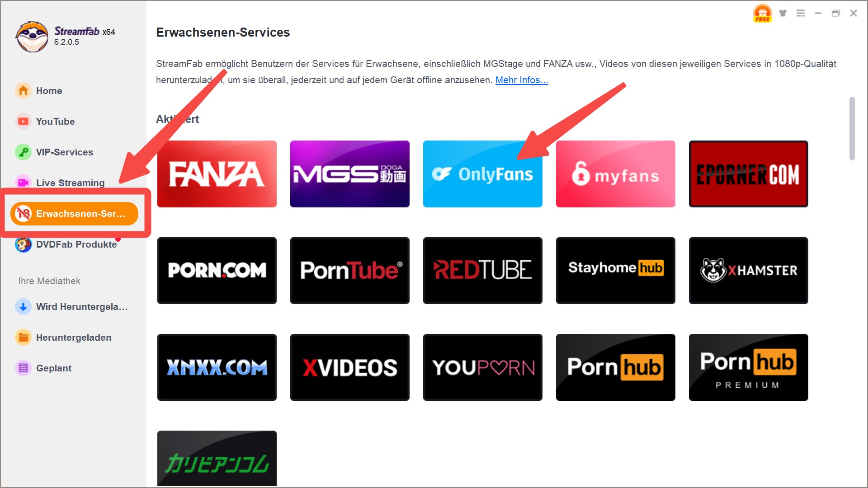Select the RedTube service thumbnail

[x=483, y=270]
